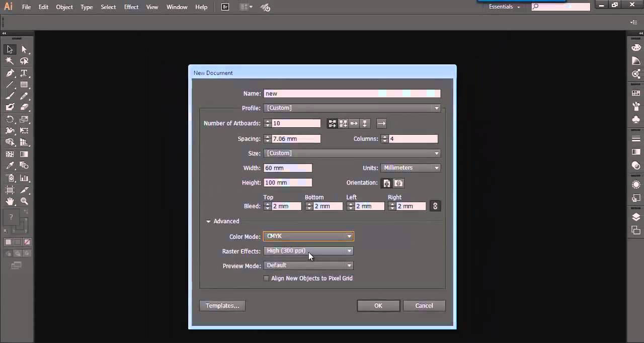The image size is (644, 343).
Task: Open the Edit menu
Action: [43, 7]
